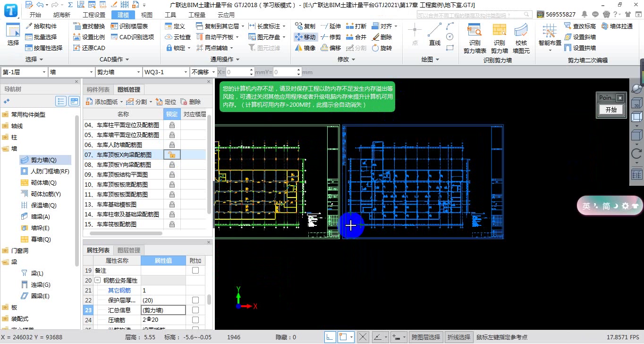Toggle lock for 07、车库顶板X向梁配筋图
644x344 pixels.
172,155
